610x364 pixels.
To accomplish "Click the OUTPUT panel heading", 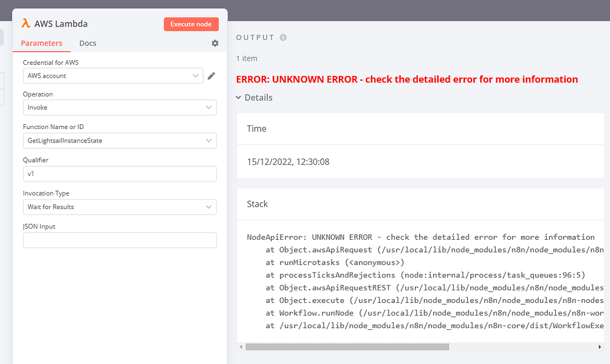I will click(x=255, y=37).
